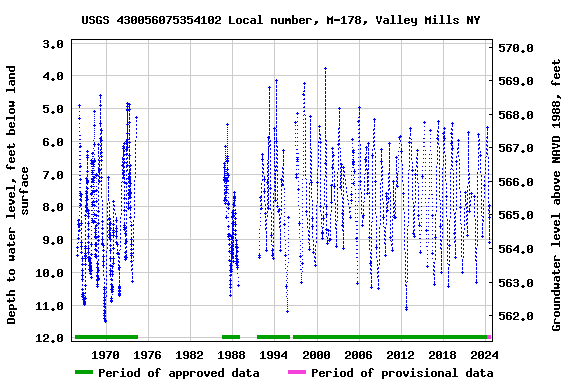The image size is (576, 384).
Task: Click the right axis value 569.0
Action: click(516, 81)
